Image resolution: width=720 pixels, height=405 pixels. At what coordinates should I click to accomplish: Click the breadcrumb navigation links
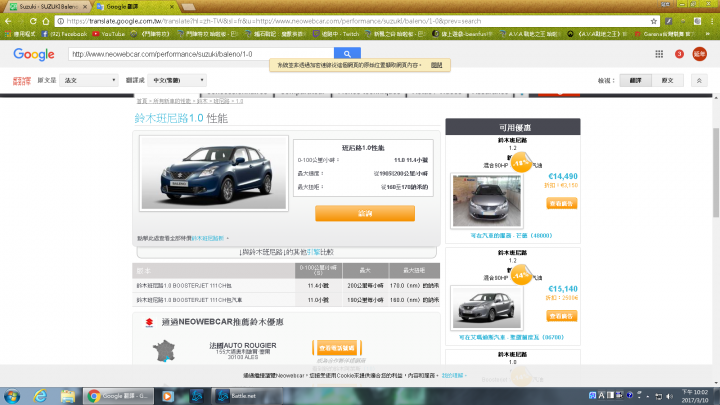(190, 101)
